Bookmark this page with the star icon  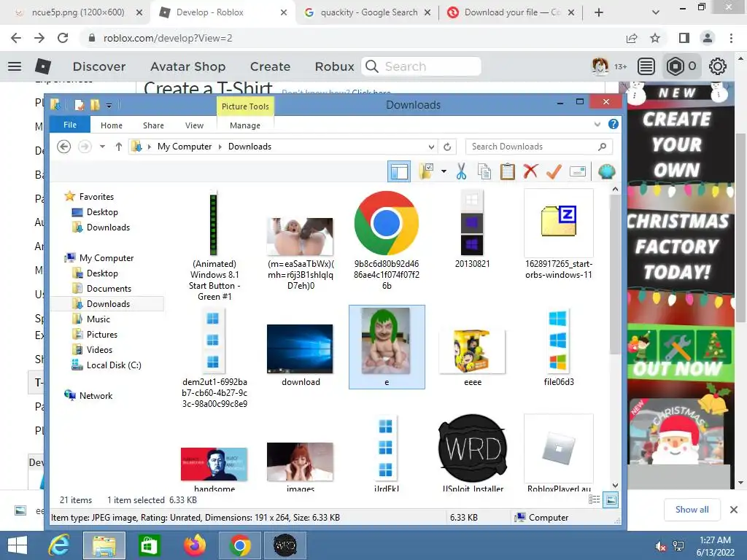coord(655,38)
